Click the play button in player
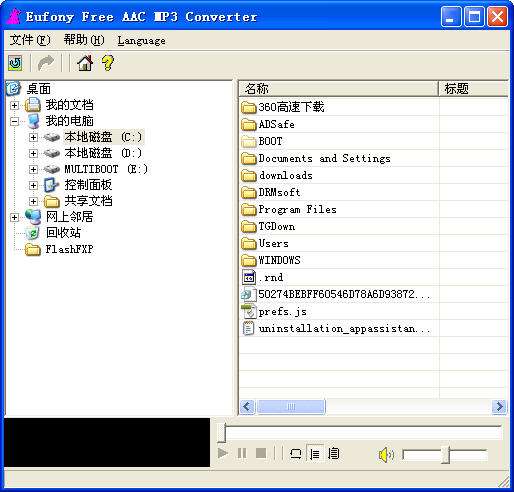 pyautogui.click(x=223, y=453)
